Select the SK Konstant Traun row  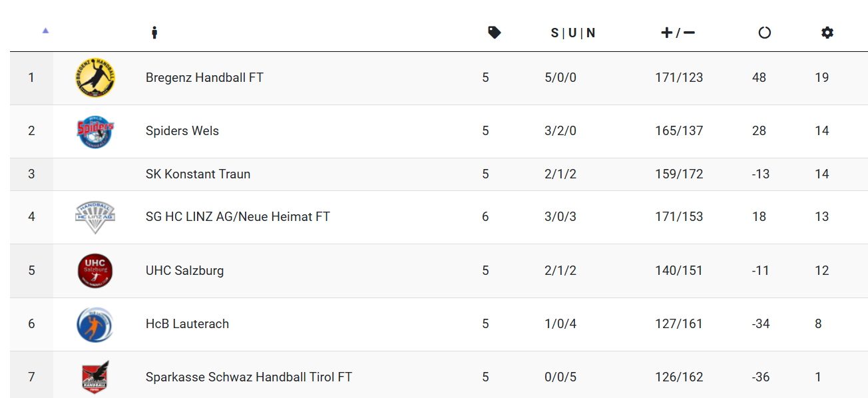(x=439, y=174)
